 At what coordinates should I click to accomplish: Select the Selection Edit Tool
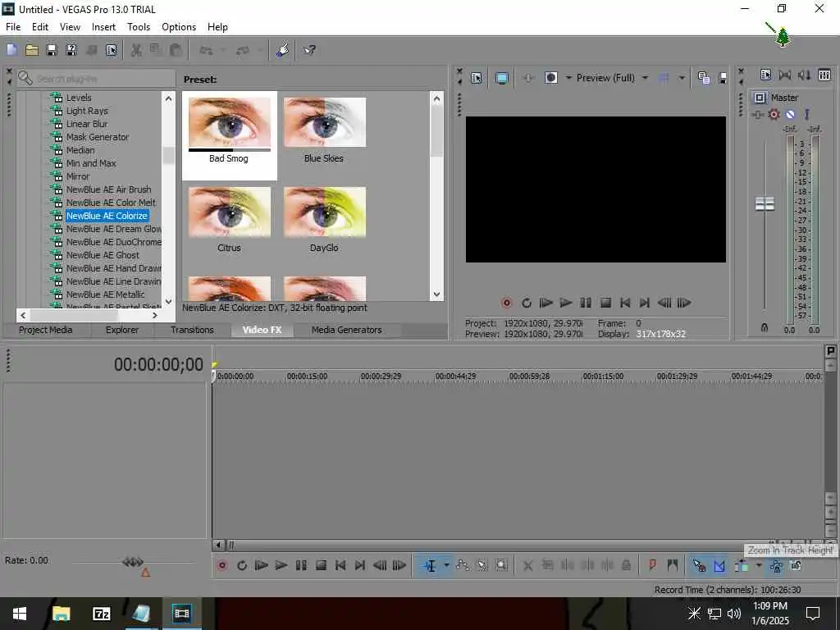tap(482, 565)
